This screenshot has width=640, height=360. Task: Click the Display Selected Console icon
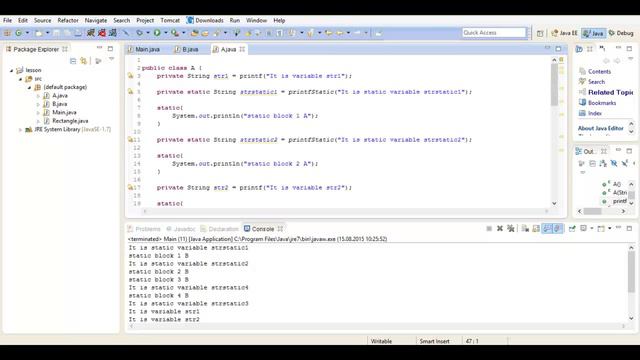pyautogui.click(x=583, y=229)
